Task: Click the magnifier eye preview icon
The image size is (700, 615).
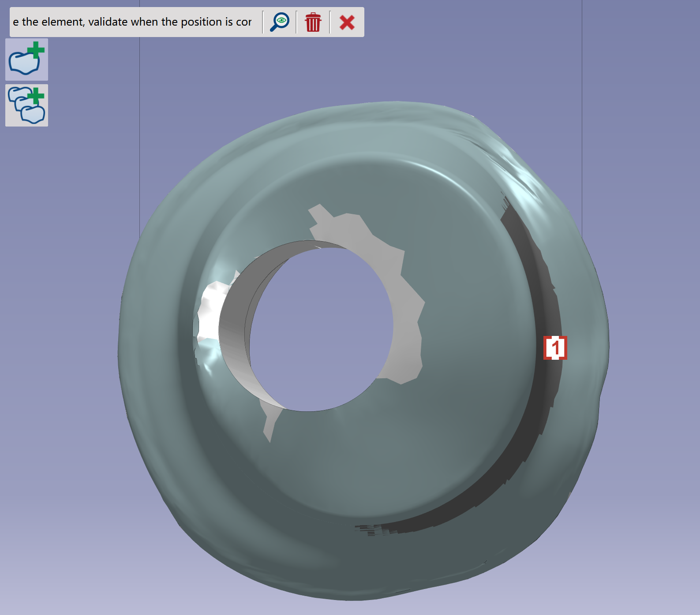Action: pyautogui.click(x=280, y=22)
